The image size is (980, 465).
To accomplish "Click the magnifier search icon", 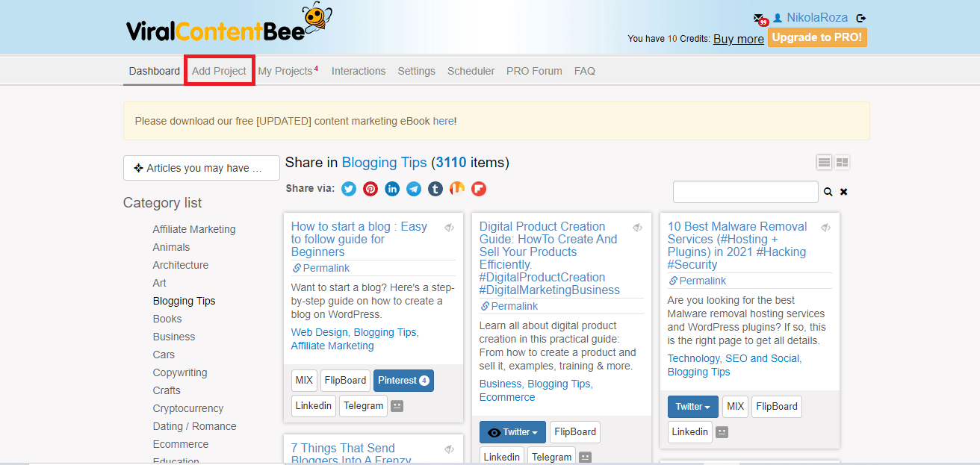I will click(x=828, y=192).
